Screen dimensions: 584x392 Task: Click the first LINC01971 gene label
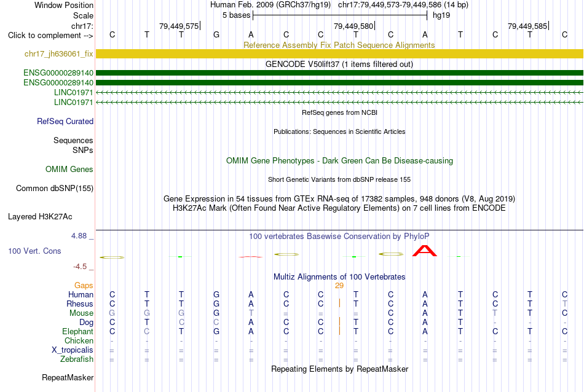click(x=74, y=92)
